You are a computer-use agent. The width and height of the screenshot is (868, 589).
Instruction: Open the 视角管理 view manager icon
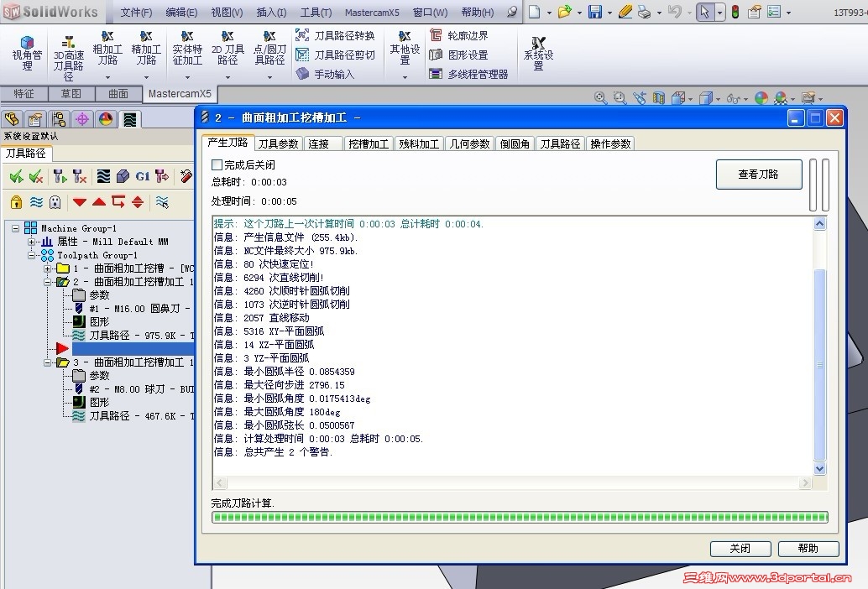[x=27, y=53]
